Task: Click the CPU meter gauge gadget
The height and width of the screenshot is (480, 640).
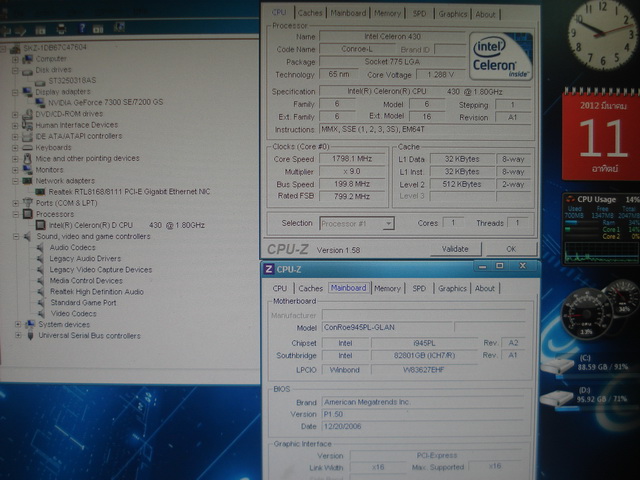Action: (590, 312)
